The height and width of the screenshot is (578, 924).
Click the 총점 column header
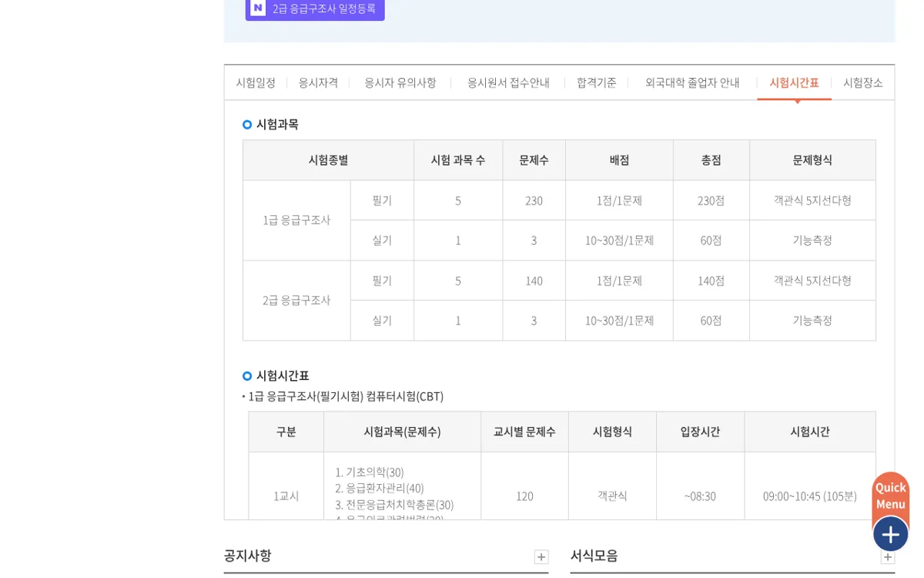click(711, 160)
